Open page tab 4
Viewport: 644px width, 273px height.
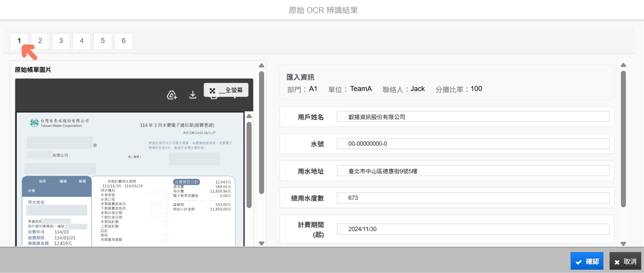point(82,41)
